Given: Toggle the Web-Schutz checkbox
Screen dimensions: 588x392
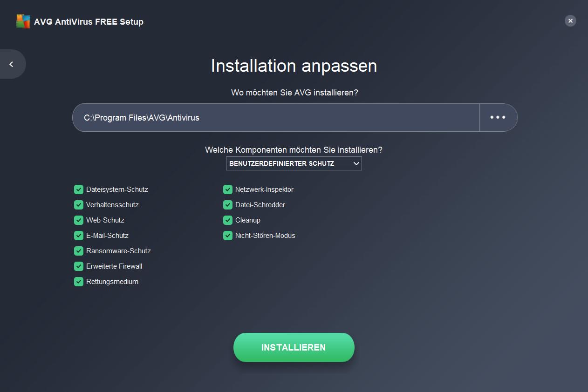Looking at the screenshot, I should tap(78, 220).
